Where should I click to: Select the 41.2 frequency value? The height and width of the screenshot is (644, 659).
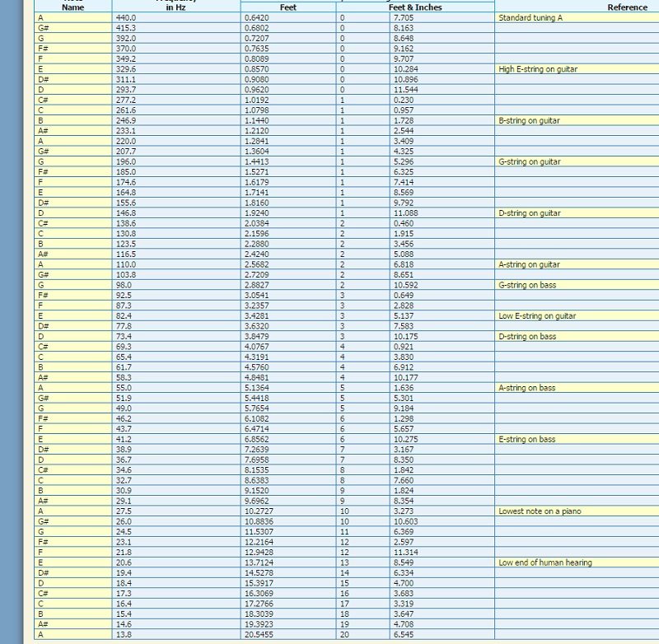click(176, 440)
